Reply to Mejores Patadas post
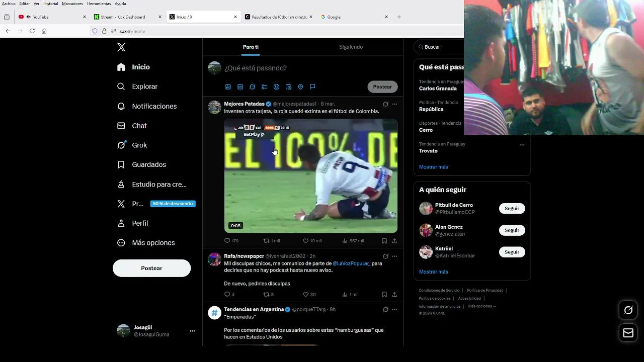 tap(231, 241)
